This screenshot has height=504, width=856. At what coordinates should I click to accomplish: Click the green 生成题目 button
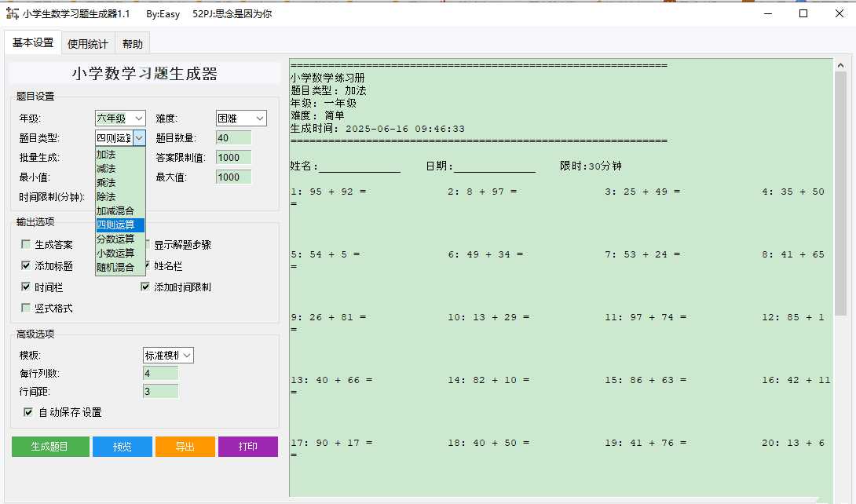click(49, 446)
